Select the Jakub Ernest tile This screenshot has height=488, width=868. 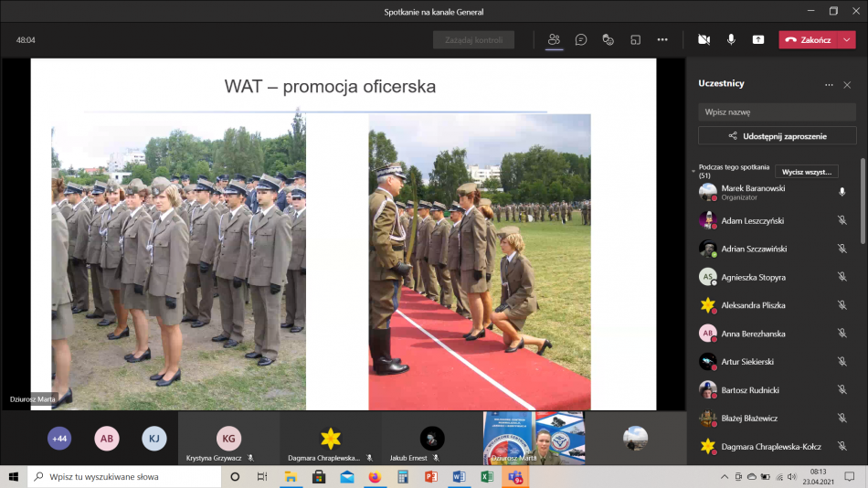432,438
